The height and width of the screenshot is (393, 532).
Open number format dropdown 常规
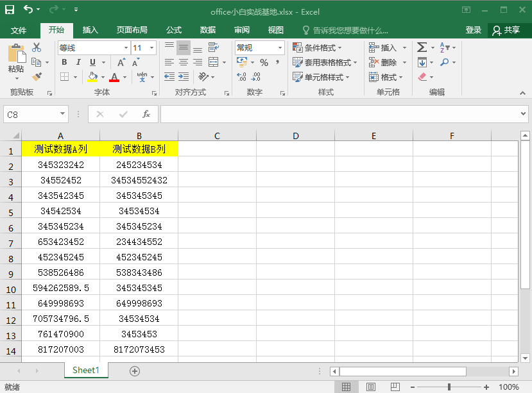280,48
